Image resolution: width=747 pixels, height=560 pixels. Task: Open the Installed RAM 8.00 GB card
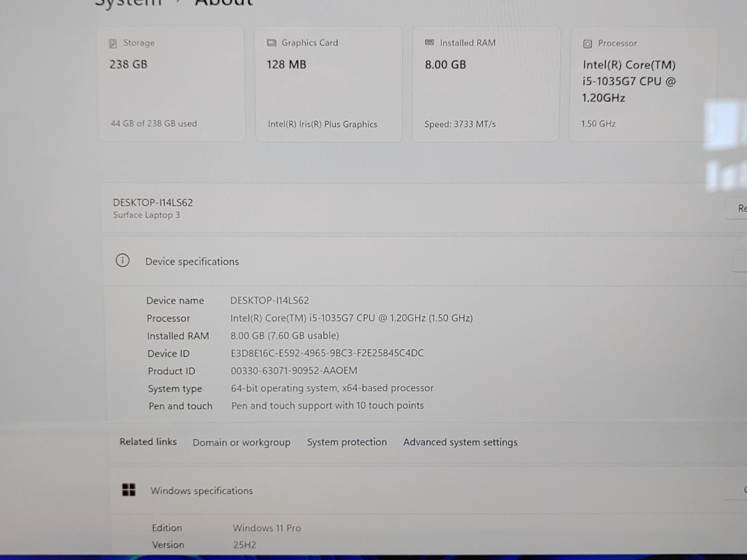pos(486,84)
